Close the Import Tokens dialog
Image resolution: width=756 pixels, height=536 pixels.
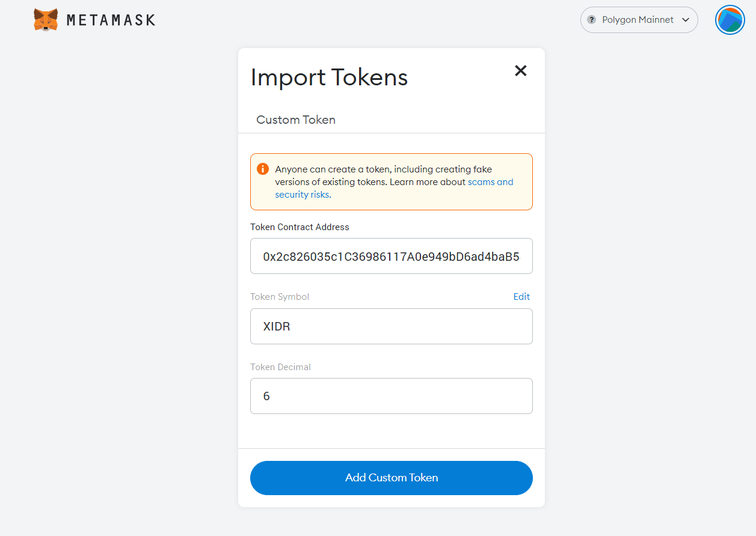point(521,71)
